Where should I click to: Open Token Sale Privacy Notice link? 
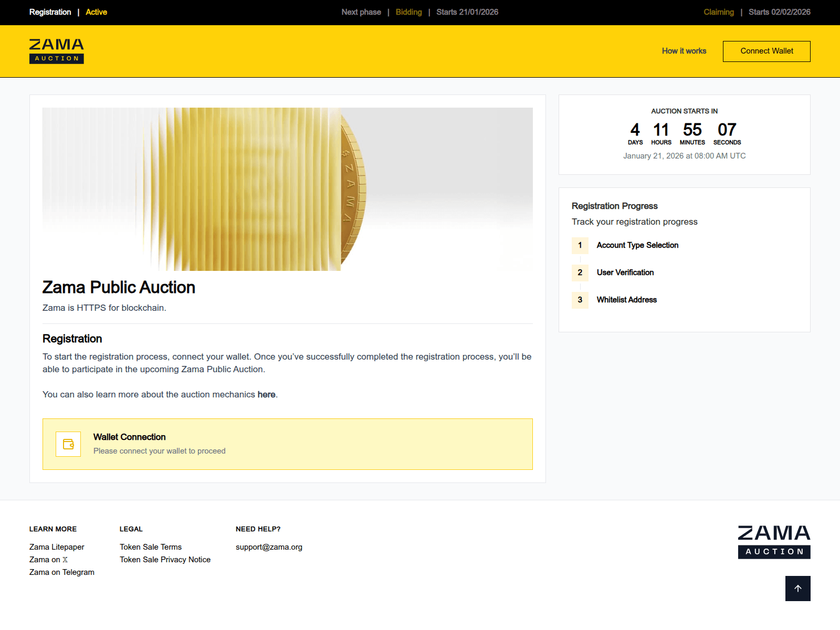pyautogui.click(x=165, y=560)
